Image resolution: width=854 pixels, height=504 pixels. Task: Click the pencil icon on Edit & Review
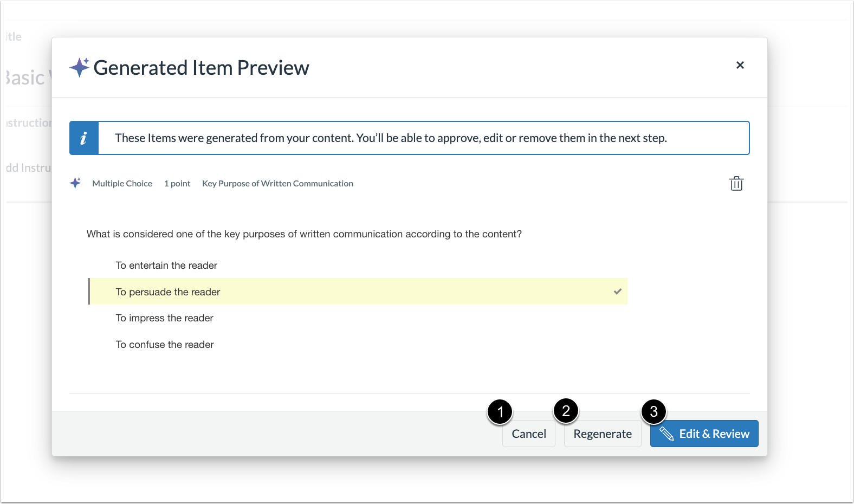tap(667, 434)
